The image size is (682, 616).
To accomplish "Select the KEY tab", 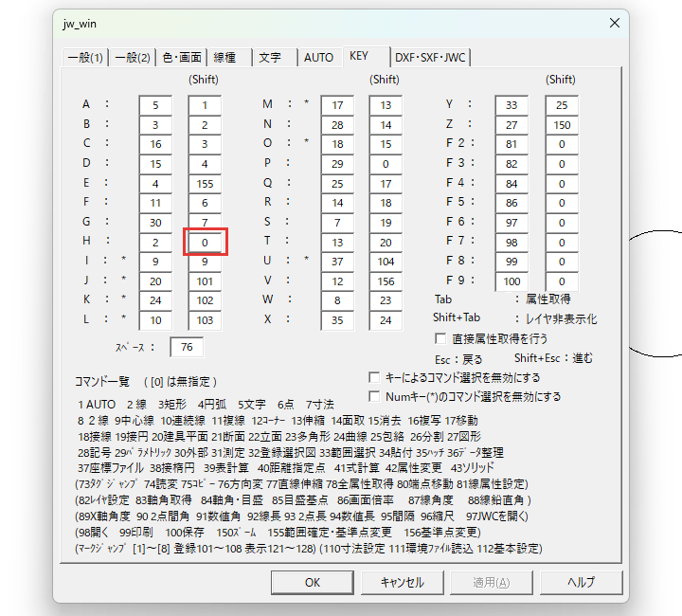I will 367,56.
